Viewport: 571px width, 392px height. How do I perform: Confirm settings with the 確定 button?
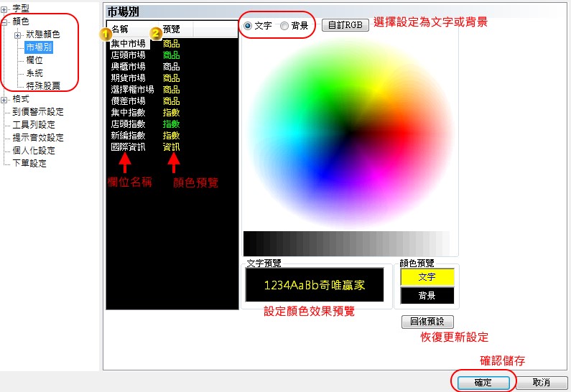coord(483,382)
